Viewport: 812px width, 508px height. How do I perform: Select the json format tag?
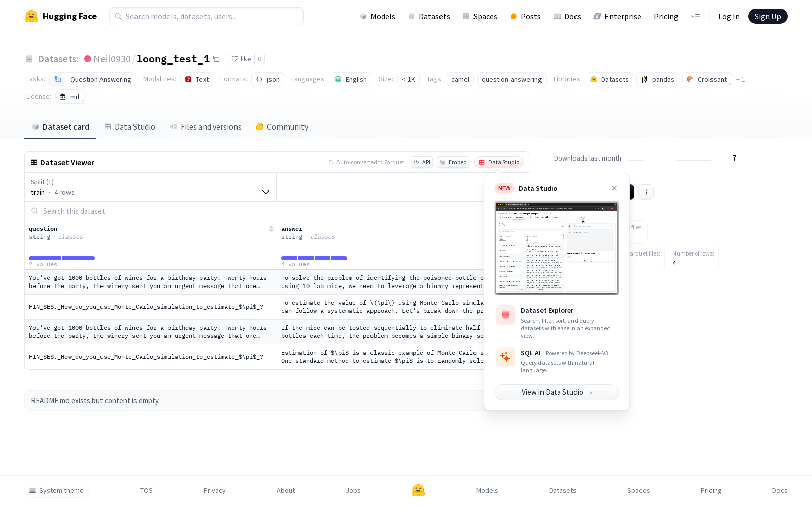(x=267, y=79)
